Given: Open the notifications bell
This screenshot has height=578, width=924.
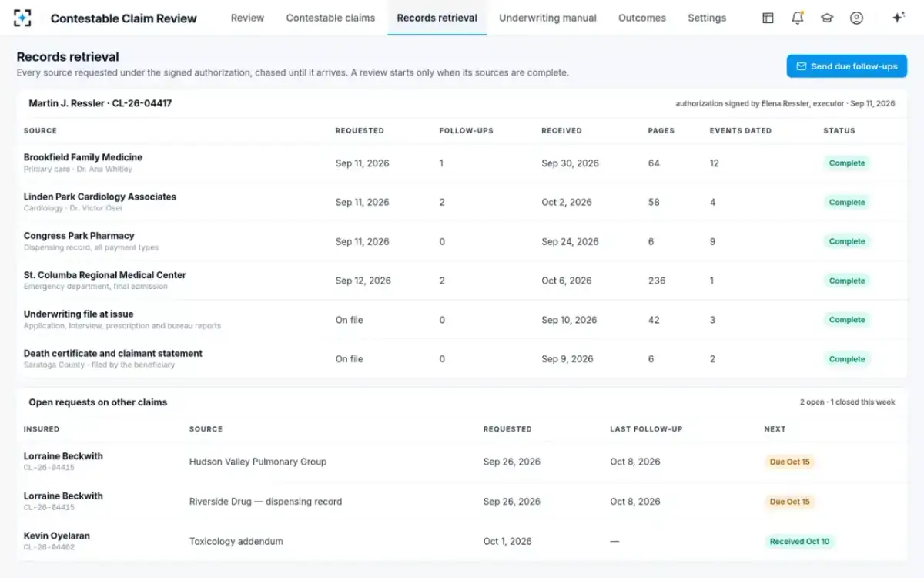Looking at the screenshot, I should [798, 18].
